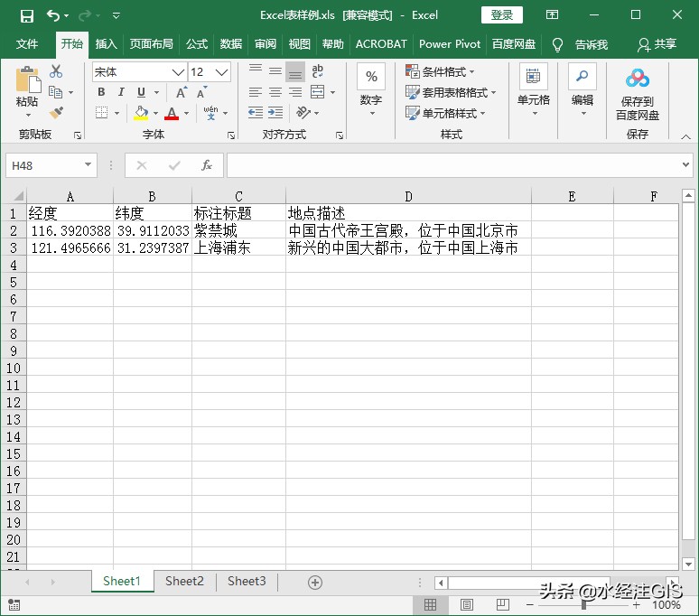699x616 pixels.
Task: Apply cell borders icon
Action: tap(102, 112)
